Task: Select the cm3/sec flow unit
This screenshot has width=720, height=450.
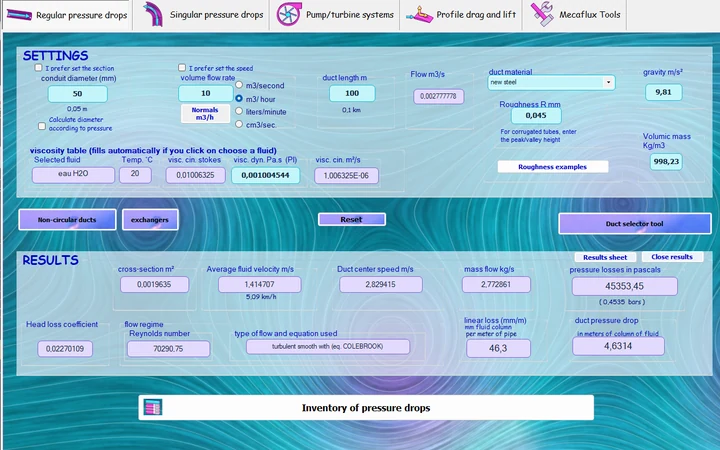Action: click(x=239, y=124)
